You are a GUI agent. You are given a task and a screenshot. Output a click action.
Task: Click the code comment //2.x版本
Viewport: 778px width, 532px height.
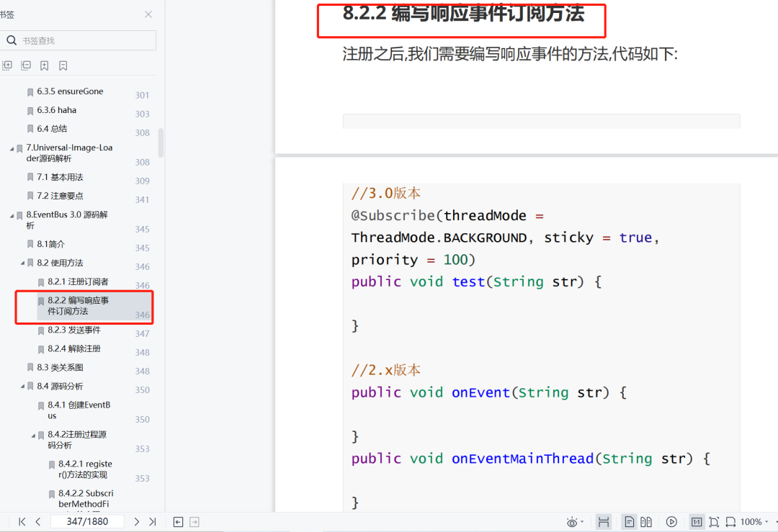click(385, 370)
